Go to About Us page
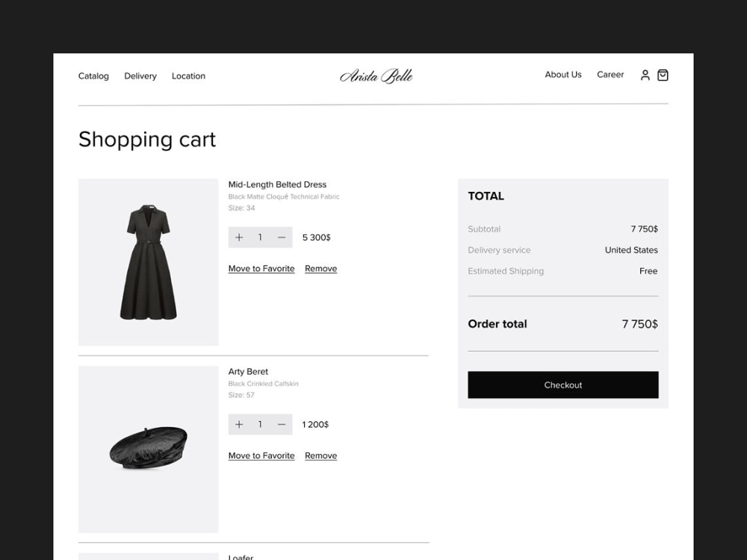747x560 pixels. click(563, 75)
